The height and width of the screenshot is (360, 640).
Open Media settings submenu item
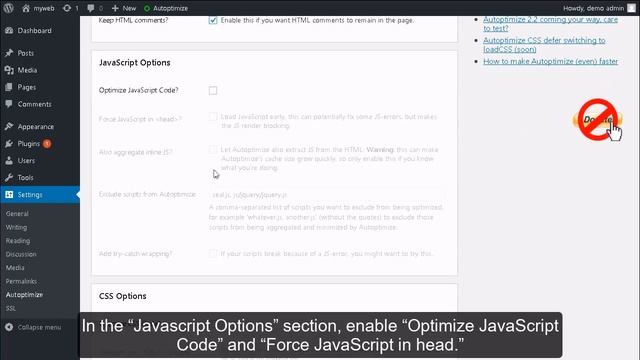(15, 268)
